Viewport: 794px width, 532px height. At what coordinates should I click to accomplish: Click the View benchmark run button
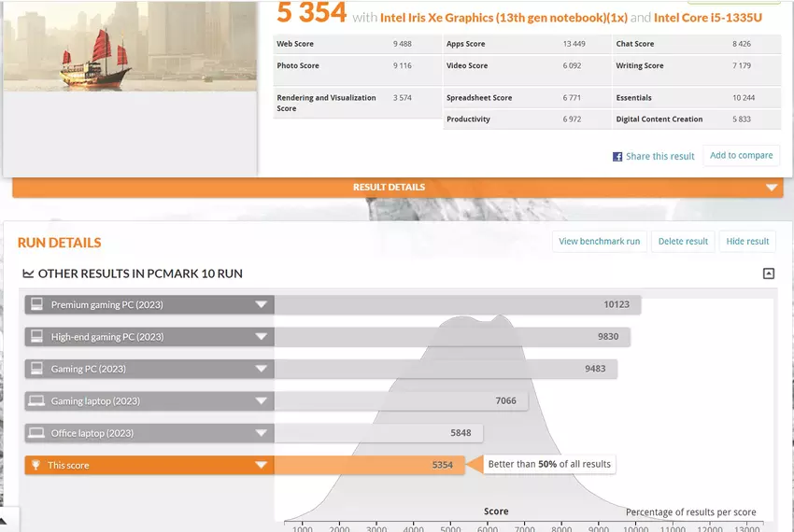(x=599, y=242)
